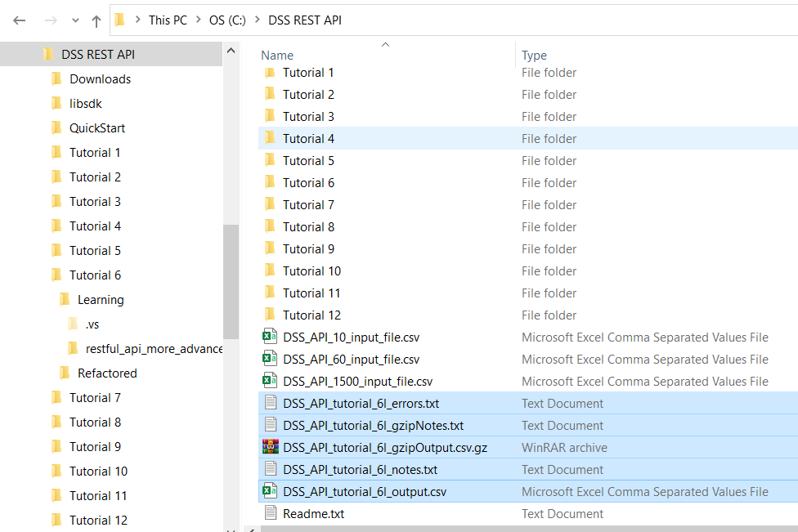
Task: Click Excel icon of DSS_API_10_input_file.csv
Action: (270, 337)
